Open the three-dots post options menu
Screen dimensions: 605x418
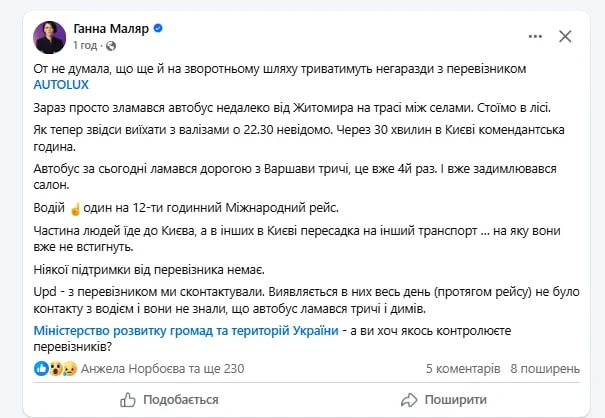click(535, 37)
